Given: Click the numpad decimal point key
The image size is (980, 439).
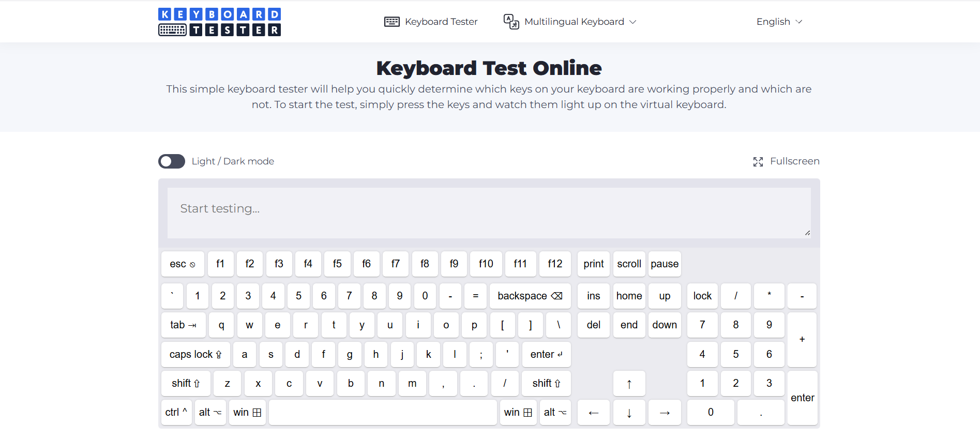Looking at the screenshot, I should click(x=761, y=412).
